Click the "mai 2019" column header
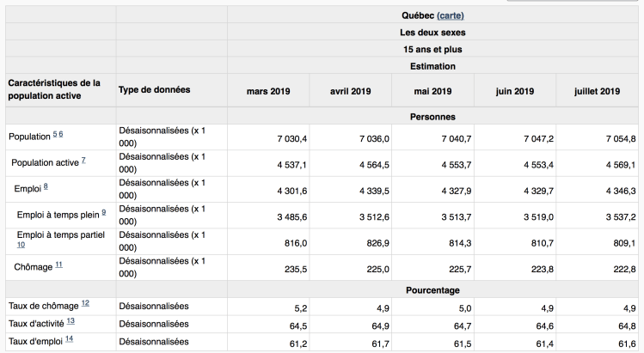Screen dimensions: 644x353 click(432, 91)
